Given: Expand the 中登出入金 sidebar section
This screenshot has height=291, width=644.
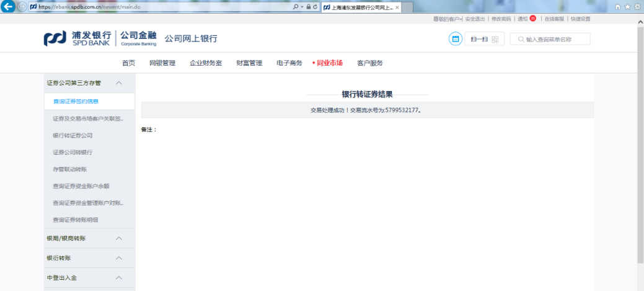Looking at the screenshot, I should click(119, 278).
